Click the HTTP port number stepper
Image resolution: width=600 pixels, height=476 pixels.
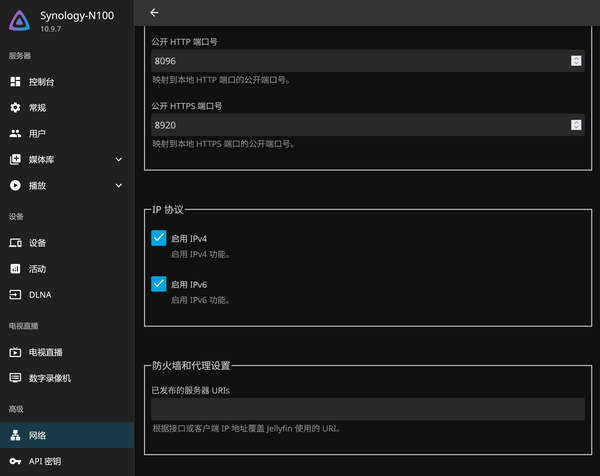click(x=576, y=61)
